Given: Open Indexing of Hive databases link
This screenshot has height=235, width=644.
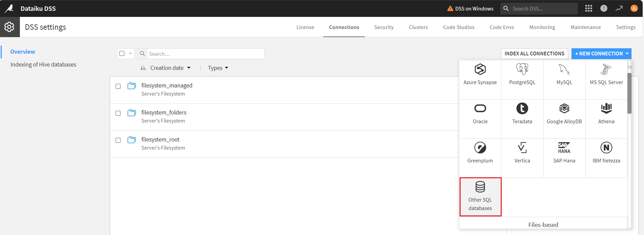Looking at the screenshot, I should click(43, 64).
